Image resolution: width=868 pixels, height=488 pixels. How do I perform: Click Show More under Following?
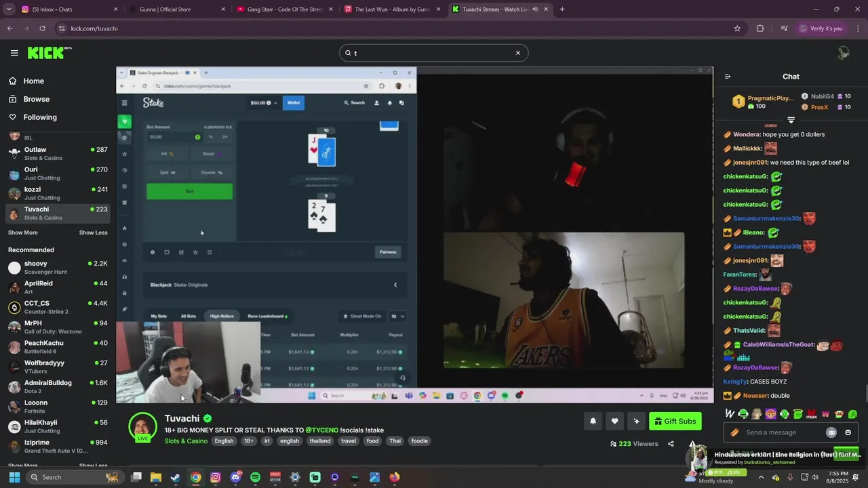pyautogui.click(x=22, y=232)
